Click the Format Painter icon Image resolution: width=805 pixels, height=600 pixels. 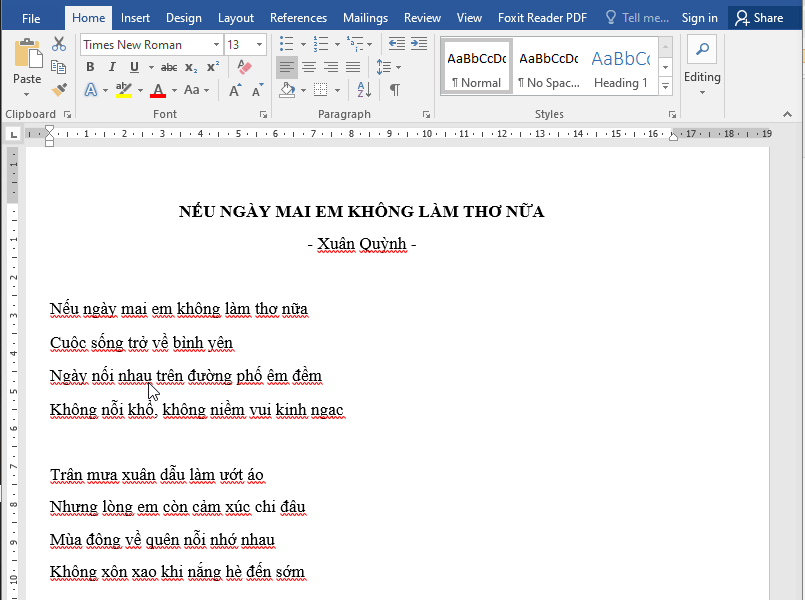point(58,89)
